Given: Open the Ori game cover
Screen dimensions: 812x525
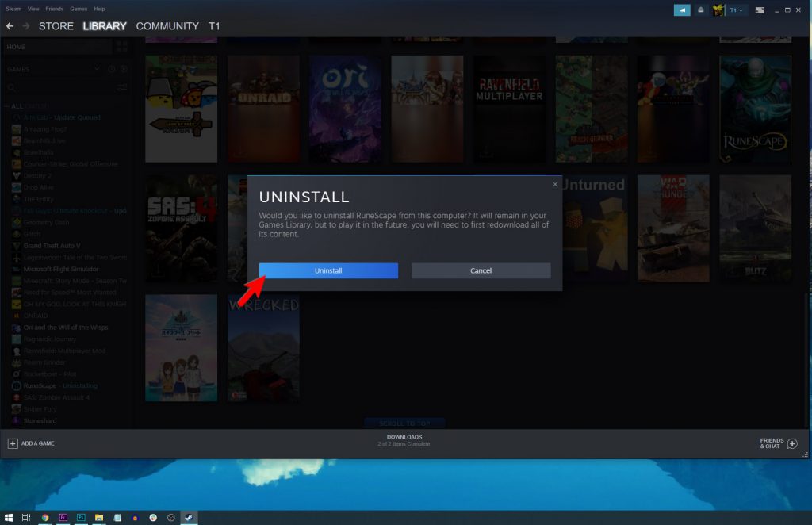Looking at the screenshot, I should pos(345,109).
